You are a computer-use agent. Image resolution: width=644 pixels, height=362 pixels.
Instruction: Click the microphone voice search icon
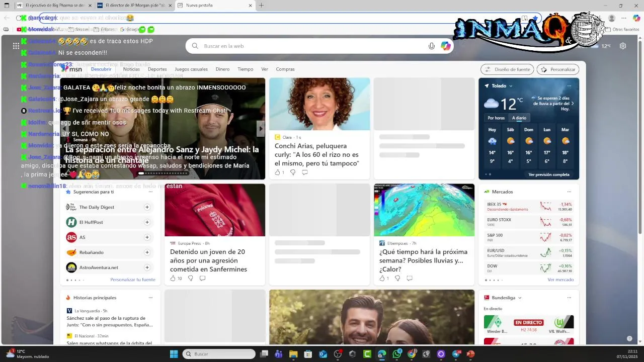[431, 46]
